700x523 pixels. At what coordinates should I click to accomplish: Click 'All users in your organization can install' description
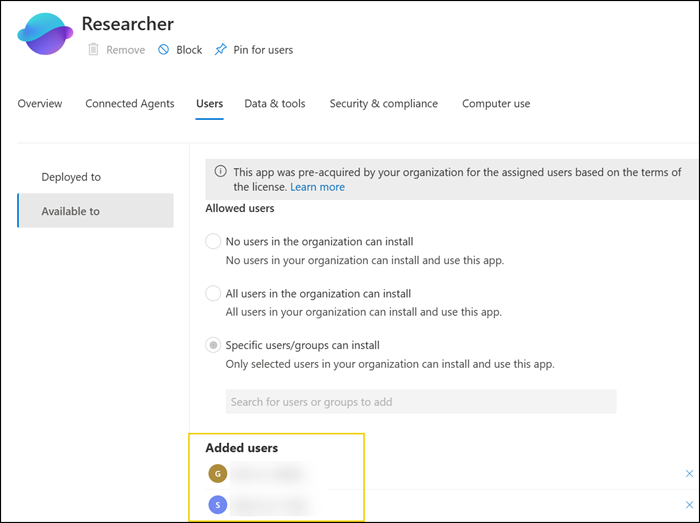(363, 312)
